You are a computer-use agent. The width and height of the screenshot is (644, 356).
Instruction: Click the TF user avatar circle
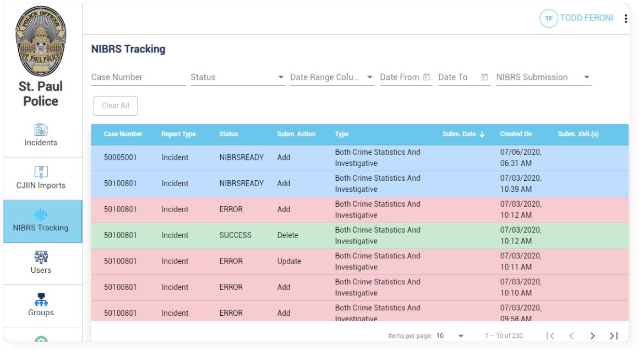pos(549,18)
